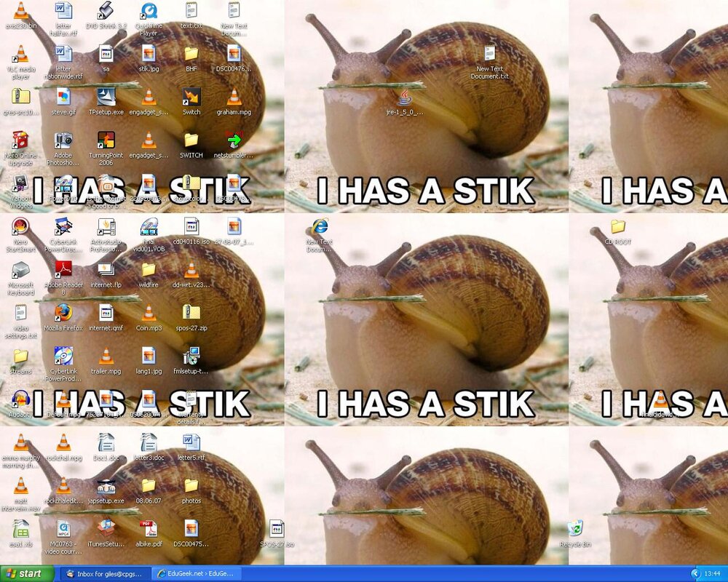Open the TurningPoint 2006 shortcut
The width and height of the screenshot is (728, 582).
(106, 140)
